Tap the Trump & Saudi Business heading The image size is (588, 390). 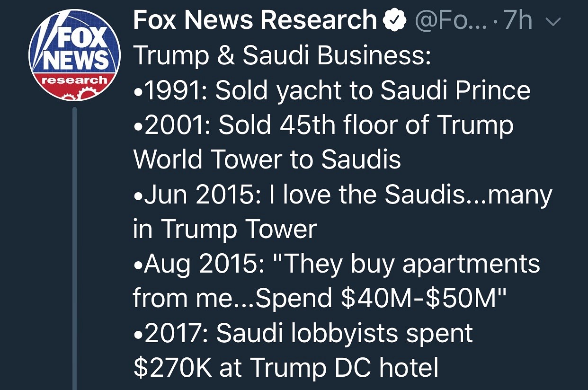pyautogui.click(x=282, y=56)
